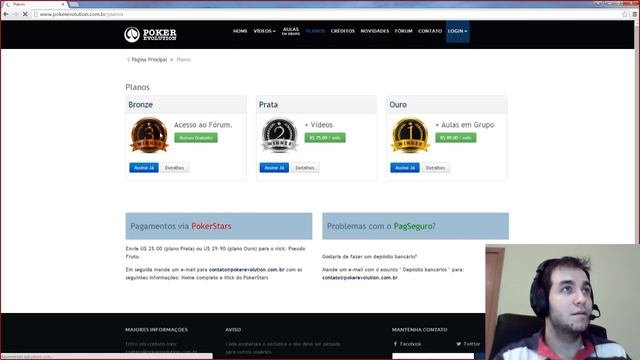
Task: Click the 'Planos' page heading
Action: (x=138, y=87)
